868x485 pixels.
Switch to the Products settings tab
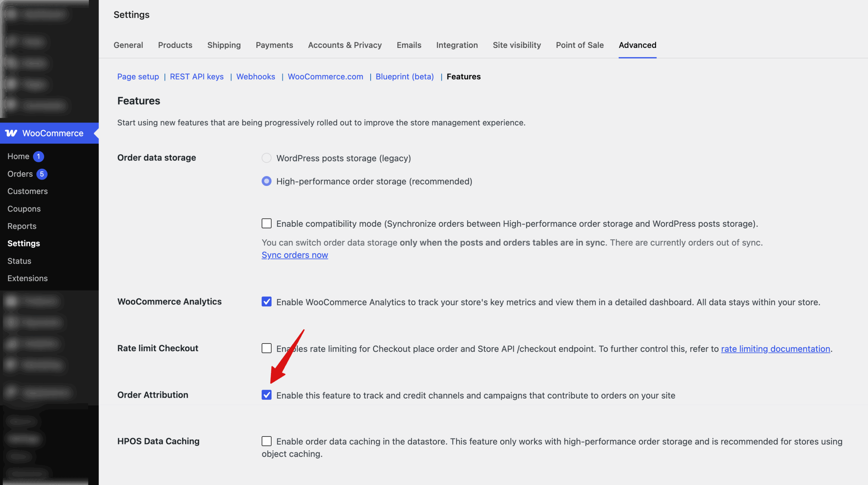175,45
